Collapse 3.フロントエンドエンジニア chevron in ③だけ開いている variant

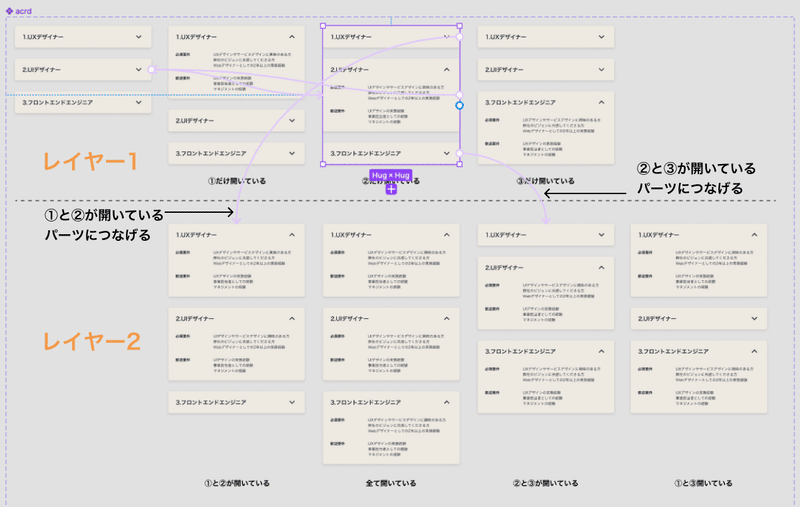602,102
